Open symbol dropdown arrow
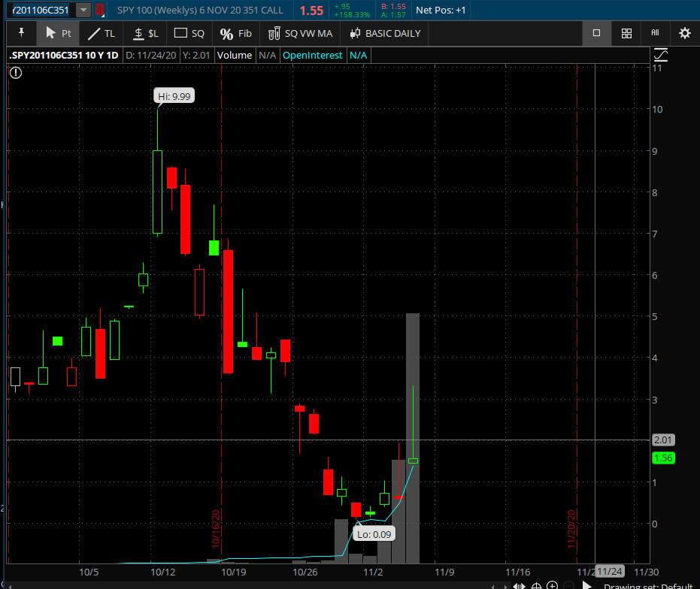 83,10
